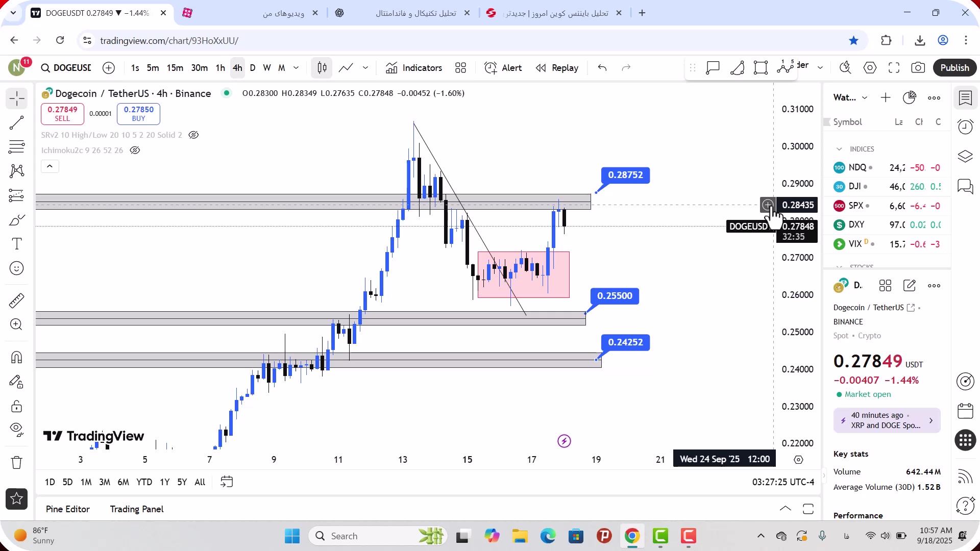Open the economic calendar panel
This screenshot has height=551, width=980.
(x=965, y=411)
